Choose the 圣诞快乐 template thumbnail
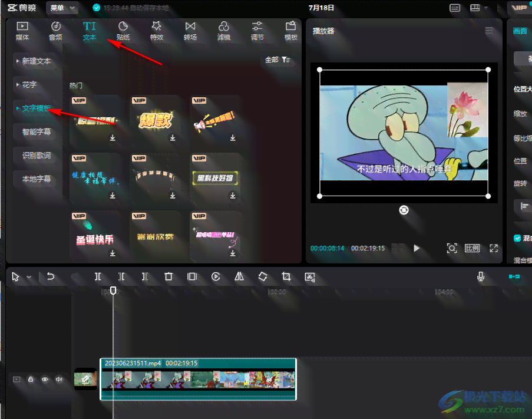 95,236
